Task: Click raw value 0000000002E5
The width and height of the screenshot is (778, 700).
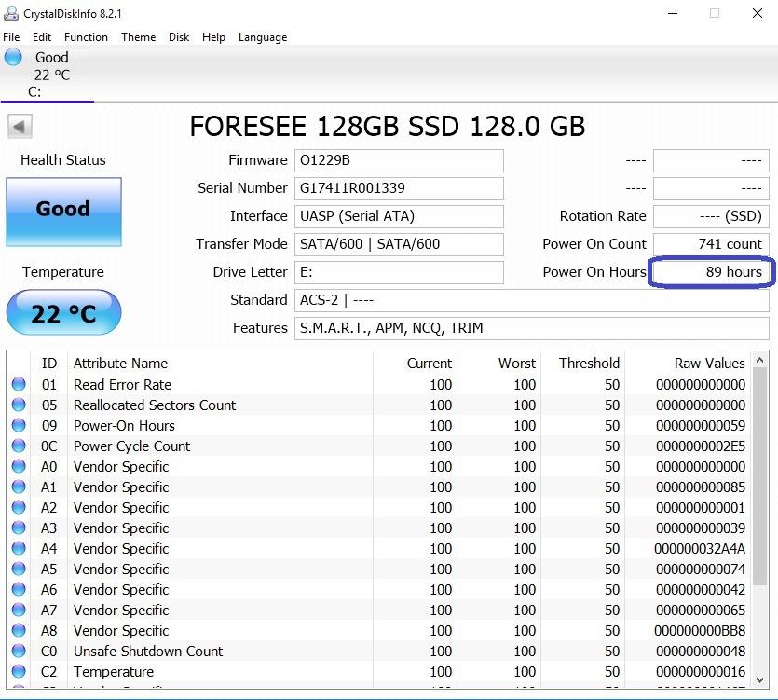Action: 700,446
